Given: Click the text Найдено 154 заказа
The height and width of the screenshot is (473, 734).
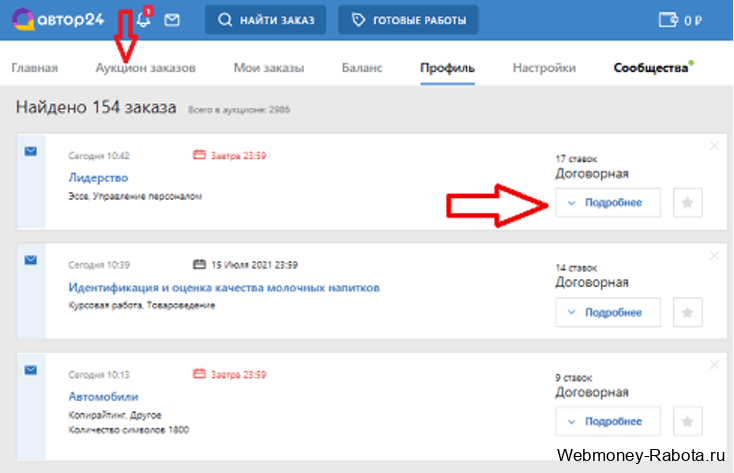Looking at the screenshot, I should tap(96, 107).
